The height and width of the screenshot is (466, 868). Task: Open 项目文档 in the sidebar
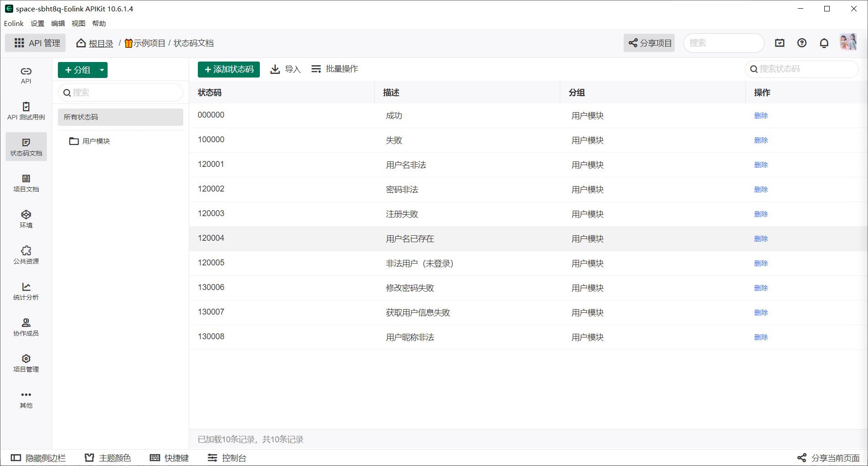pos(26,183)
